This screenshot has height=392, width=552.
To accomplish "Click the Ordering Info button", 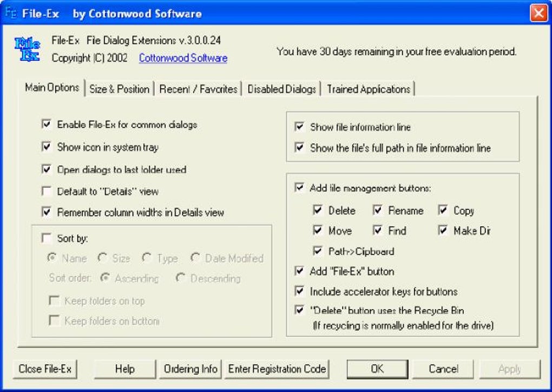I will tap(189, 369).
